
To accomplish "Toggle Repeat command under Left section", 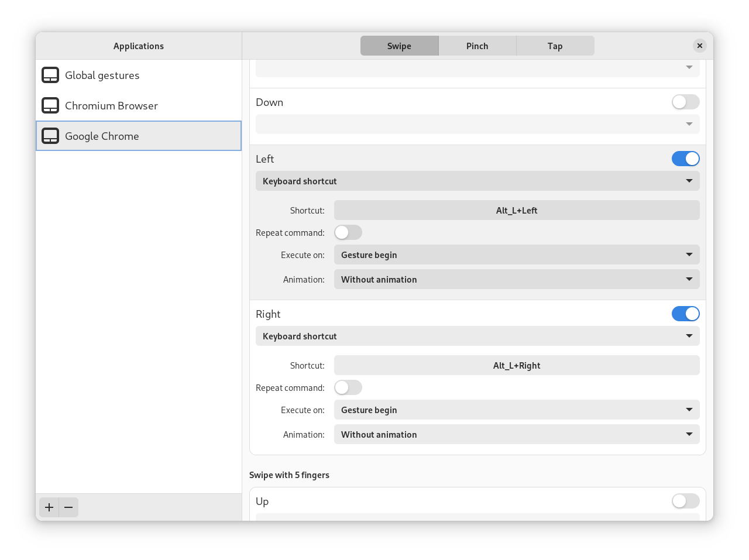I will [x=348, y=232].
